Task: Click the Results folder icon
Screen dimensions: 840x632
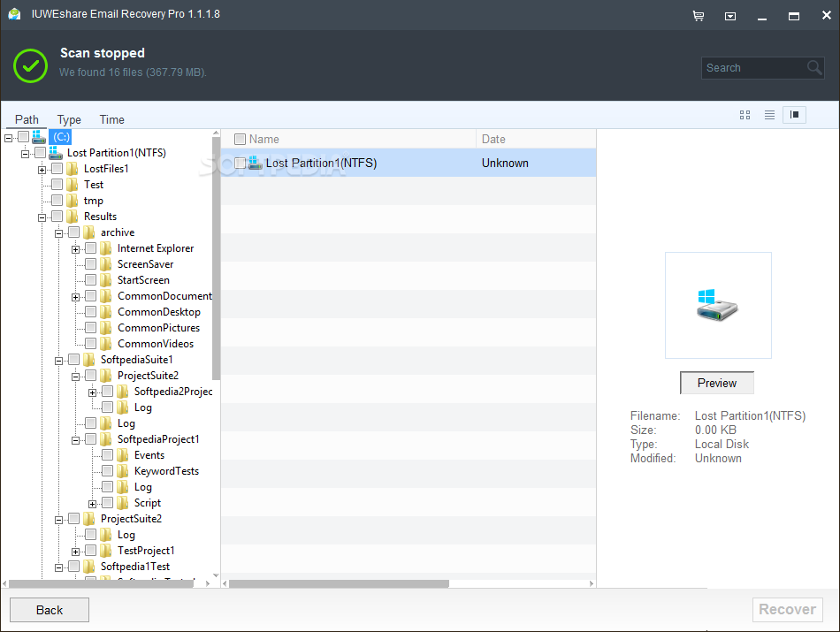Action: pos(73,217)
